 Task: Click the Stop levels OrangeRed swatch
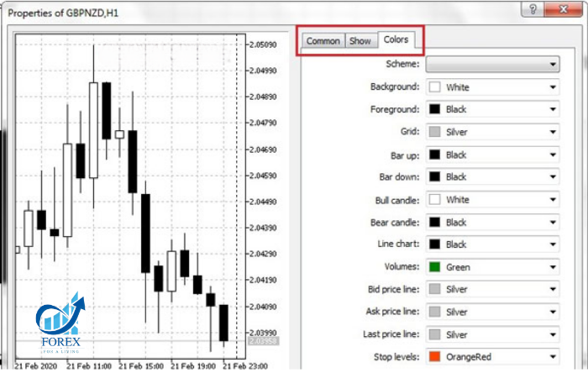coord(434,357)
